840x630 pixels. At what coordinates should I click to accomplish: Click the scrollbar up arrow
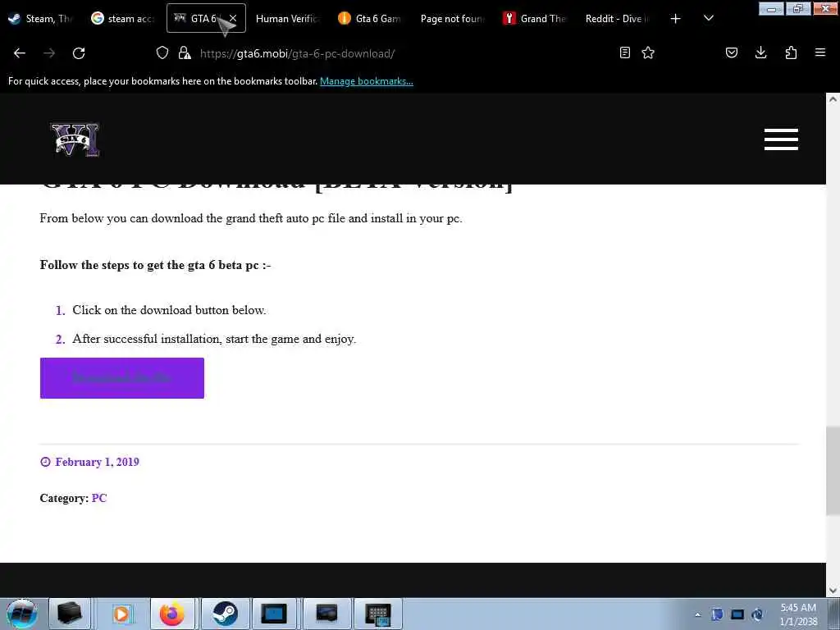(833, 99)
